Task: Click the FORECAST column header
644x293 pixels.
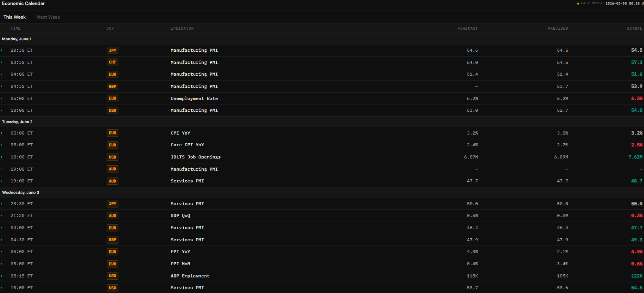Action: 468,29
